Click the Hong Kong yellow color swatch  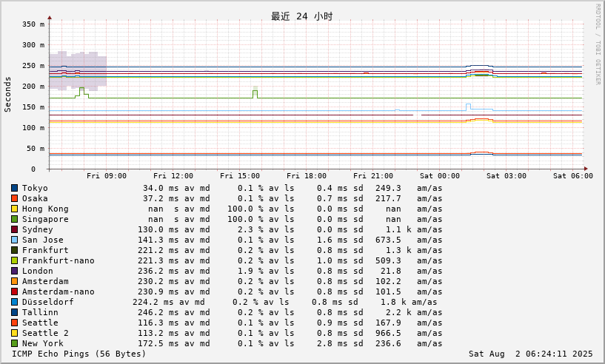pos(14,209)
